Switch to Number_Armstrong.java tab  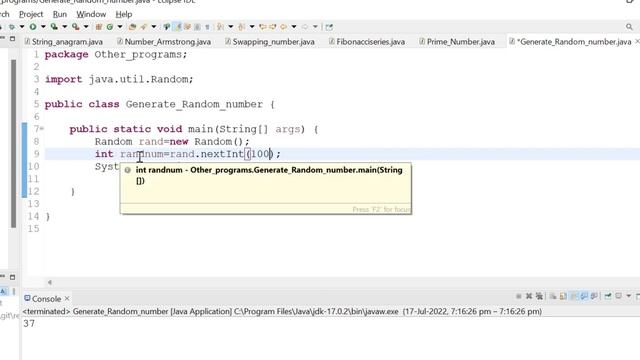(164, 42)
